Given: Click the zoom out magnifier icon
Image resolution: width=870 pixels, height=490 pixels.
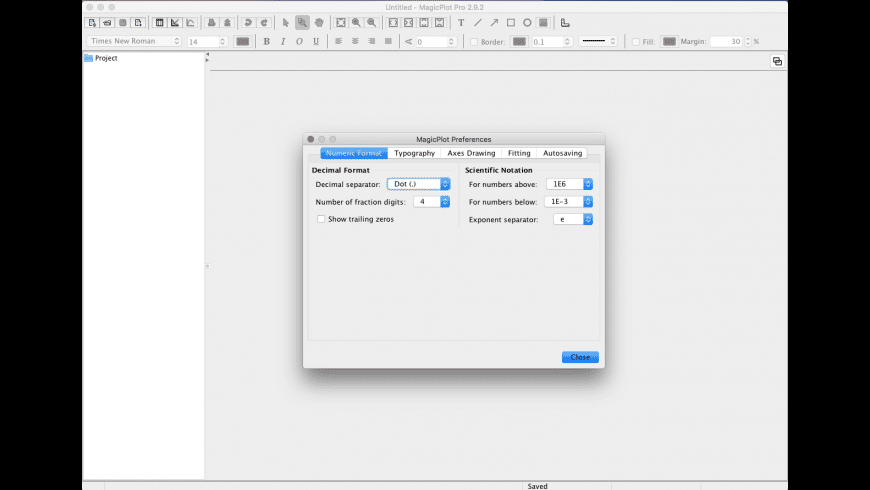Looking at the screenshot, I should (372, 23).
